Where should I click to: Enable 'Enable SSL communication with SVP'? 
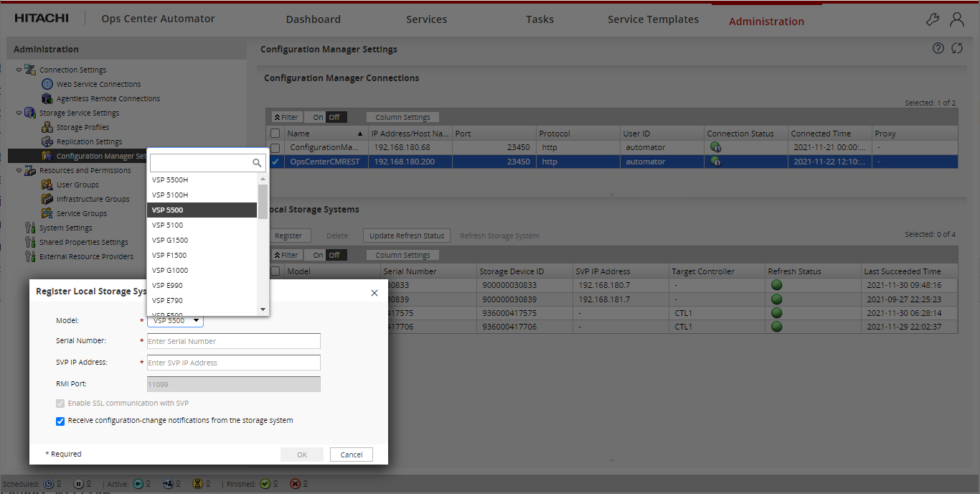pos(60,404)
